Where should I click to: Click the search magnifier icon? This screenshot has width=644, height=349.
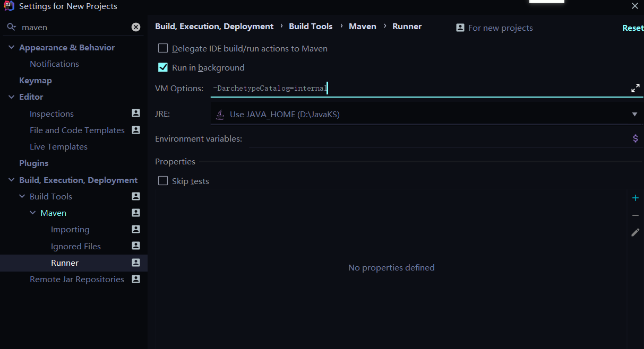[x=11, y=27]
